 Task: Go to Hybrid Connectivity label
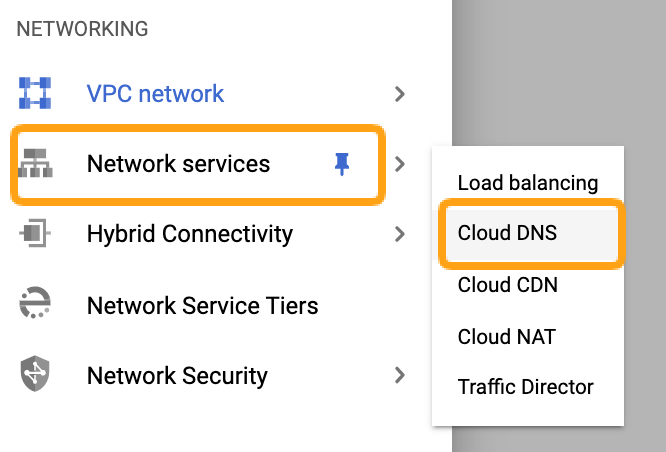tap(189, 234)
